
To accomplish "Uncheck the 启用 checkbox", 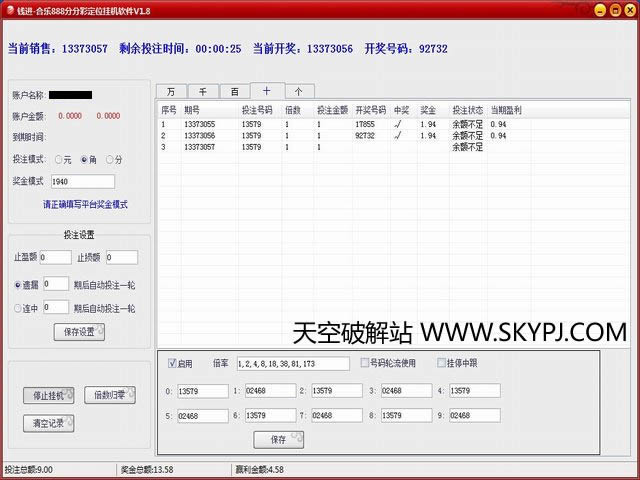I will tap(173, 363).
